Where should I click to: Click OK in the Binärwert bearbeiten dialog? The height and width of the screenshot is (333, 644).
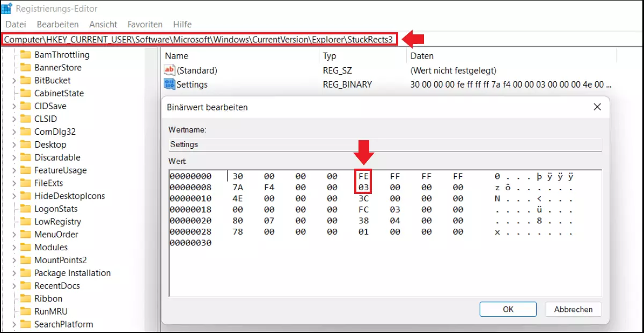(x=508, y=309)
